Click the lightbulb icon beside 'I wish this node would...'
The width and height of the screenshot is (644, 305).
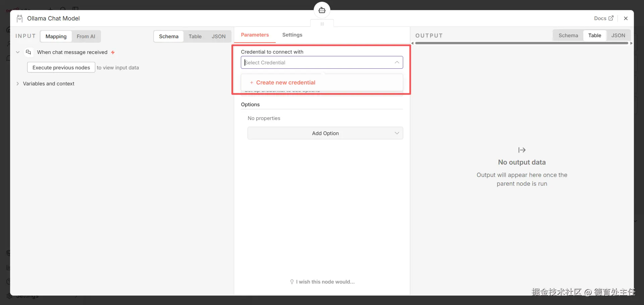(x=292, y=282)
